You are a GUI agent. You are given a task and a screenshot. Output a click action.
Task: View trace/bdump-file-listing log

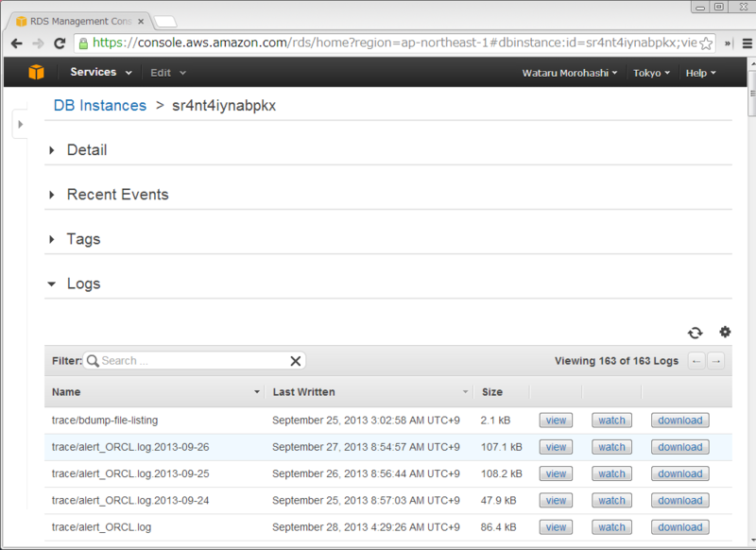(556, 421)
